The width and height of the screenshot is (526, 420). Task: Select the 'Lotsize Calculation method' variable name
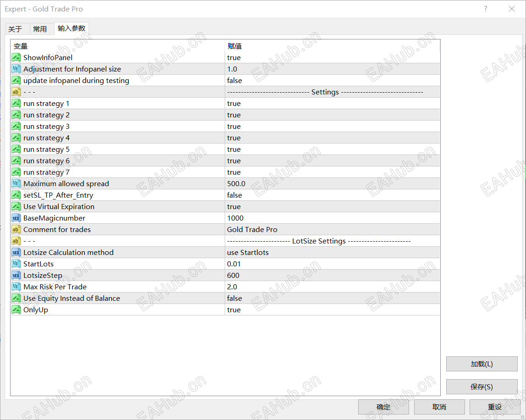[68, 252]
